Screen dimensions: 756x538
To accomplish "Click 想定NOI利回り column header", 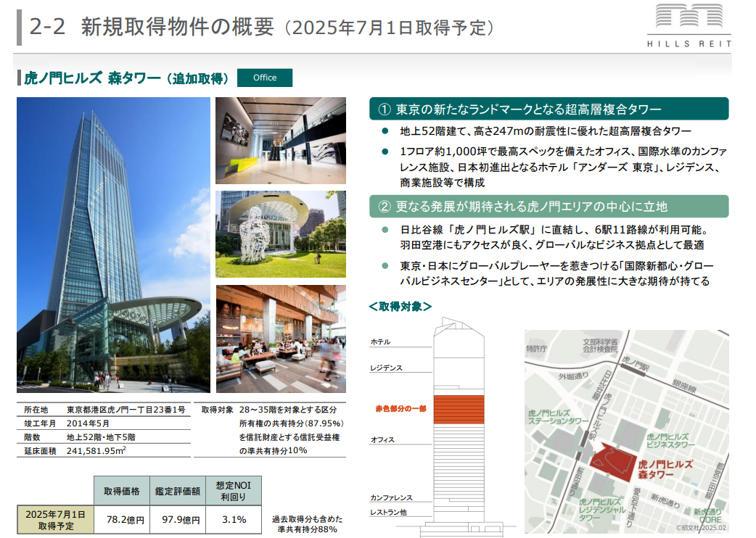I will click(234, 492).
